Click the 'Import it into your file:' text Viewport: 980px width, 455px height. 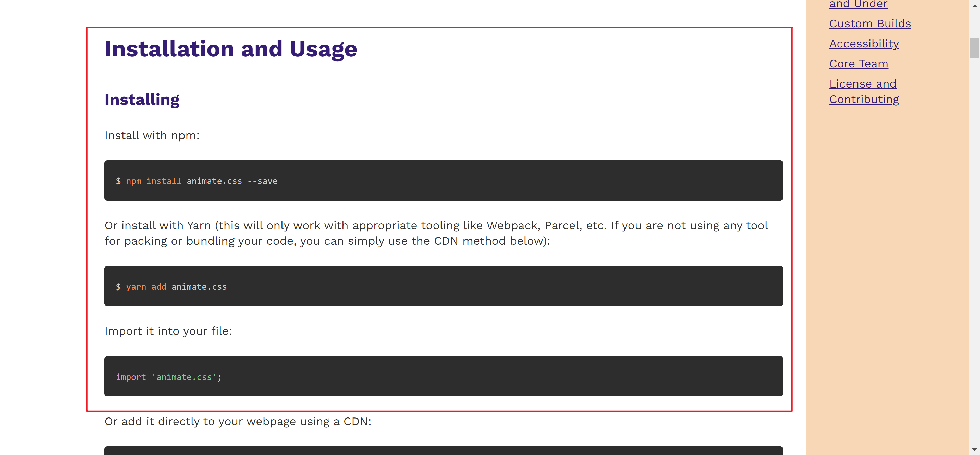click(168, 331)
